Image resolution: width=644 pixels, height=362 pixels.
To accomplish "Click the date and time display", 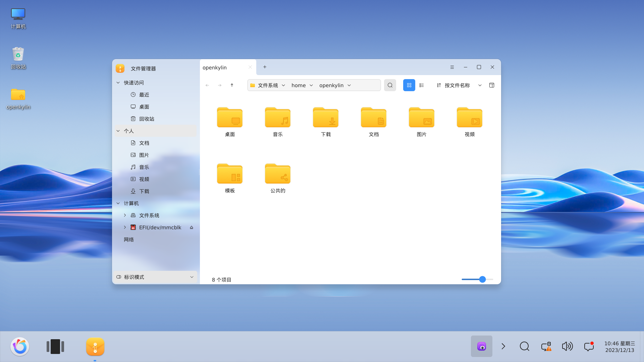I will coord(620,347).
